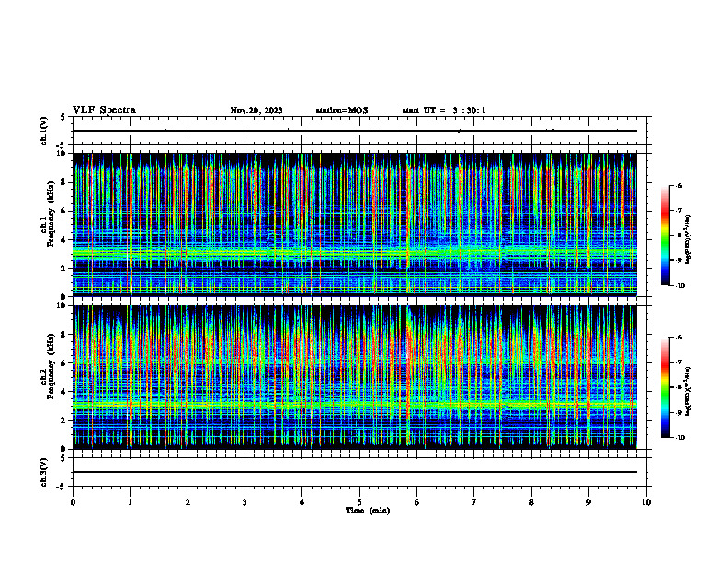Viewport: 728px width, 563px height.
Task: Click the ch.2 PSD color scale bar
Action: (x=665, y=387)
